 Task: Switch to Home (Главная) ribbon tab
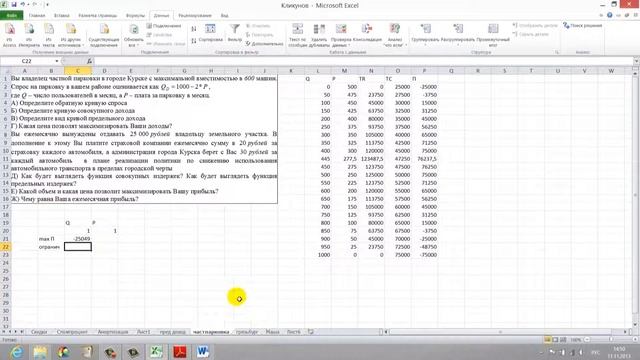(x=37, y=16)
